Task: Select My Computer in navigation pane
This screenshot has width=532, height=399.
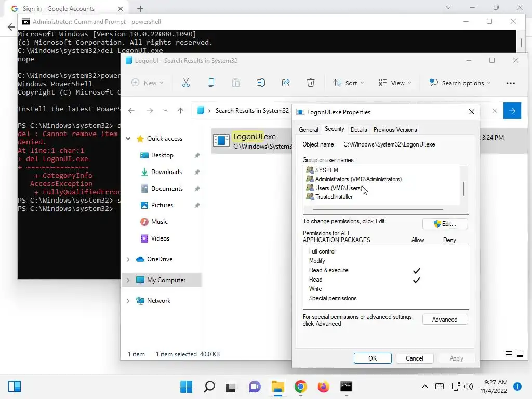Action: [x=166, y=280]
